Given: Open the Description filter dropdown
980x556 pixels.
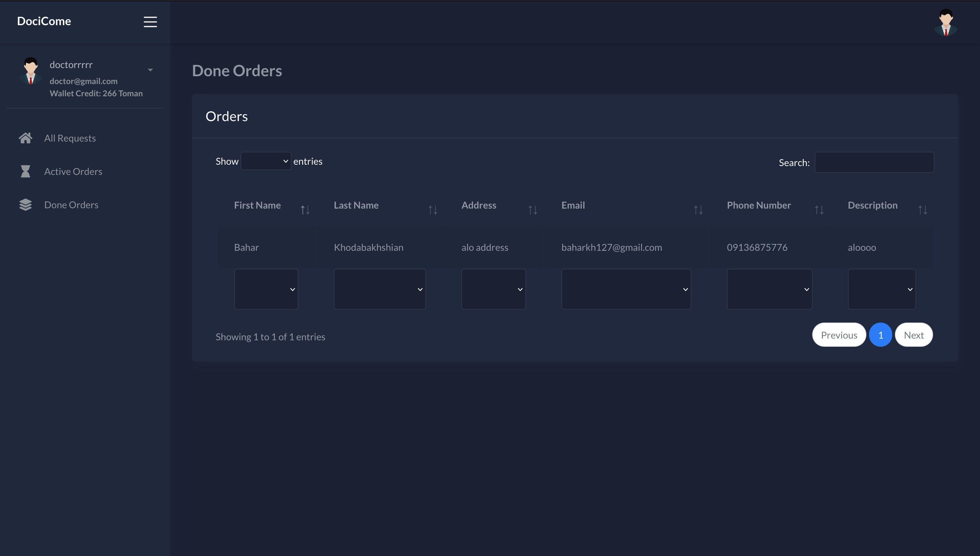Looking at the screenshot, I should (x=881, y=289).
